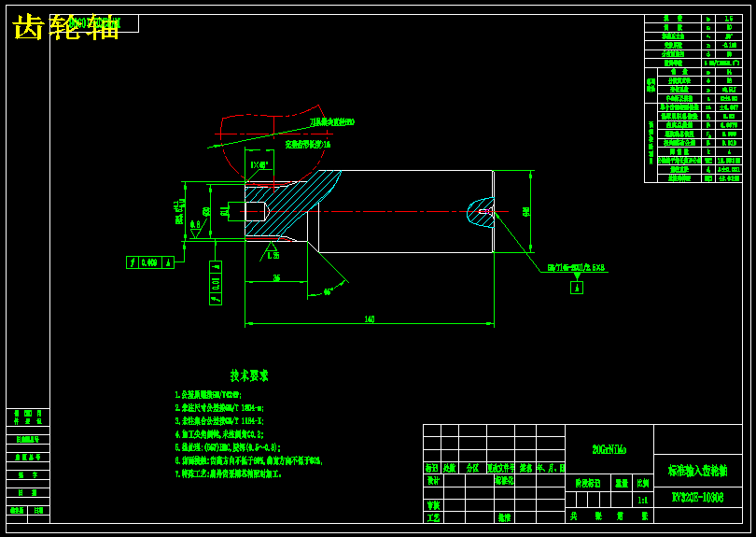This screenshot has height=537, width=756.
Task: Click the 批准 cell in title block
Action: (504, 517)
